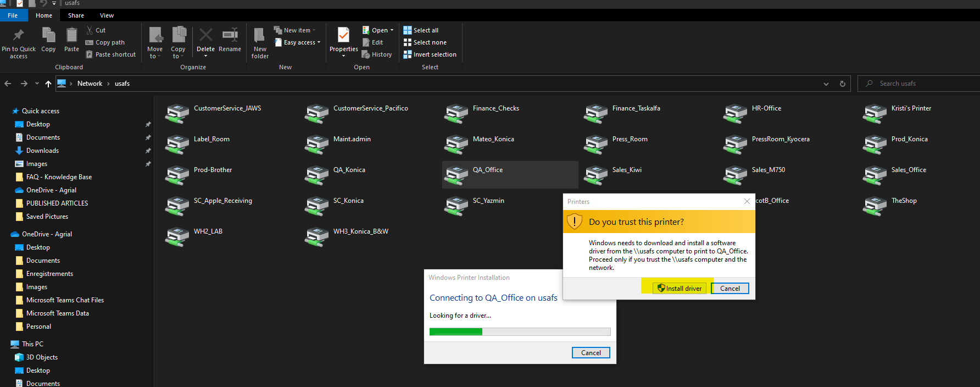Viewport: 980px width, 387px height.
Task: Click Cut in the Clipboard group
Action: 96,30
